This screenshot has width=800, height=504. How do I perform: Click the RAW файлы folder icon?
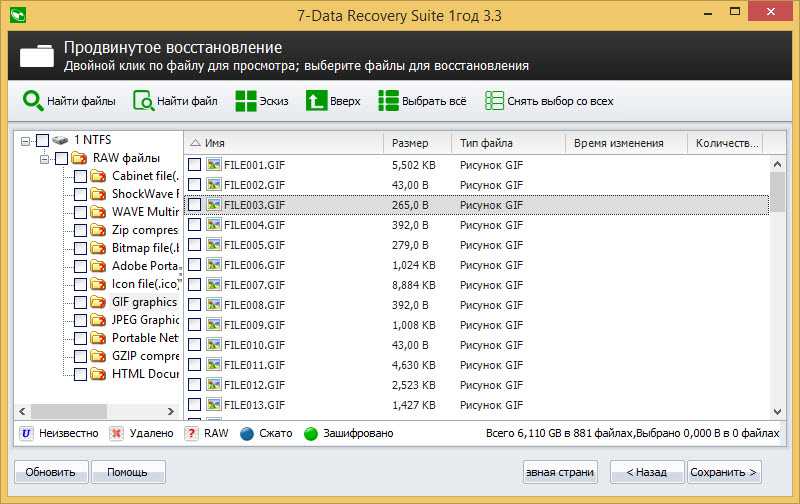coord(79,158)
